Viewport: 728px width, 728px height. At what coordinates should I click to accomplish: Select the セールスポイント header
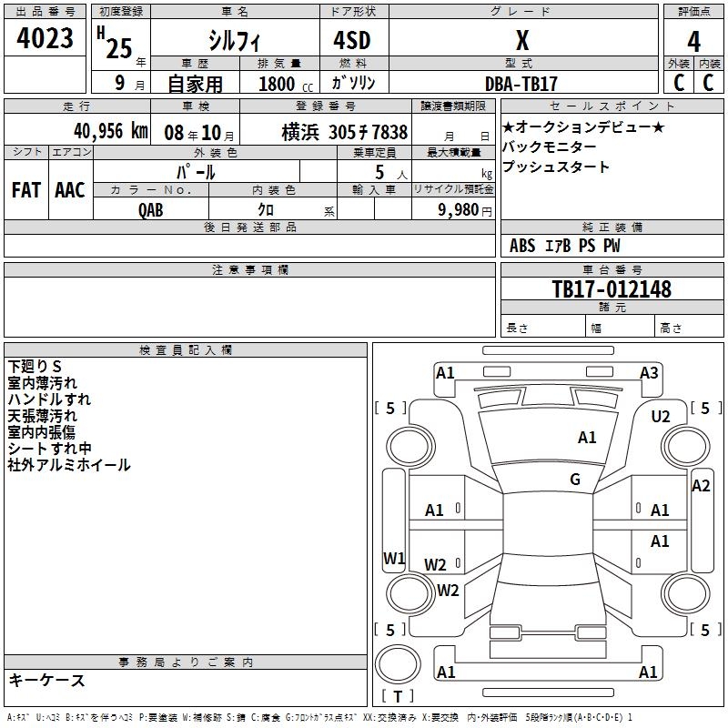click(x=612, y=106)
